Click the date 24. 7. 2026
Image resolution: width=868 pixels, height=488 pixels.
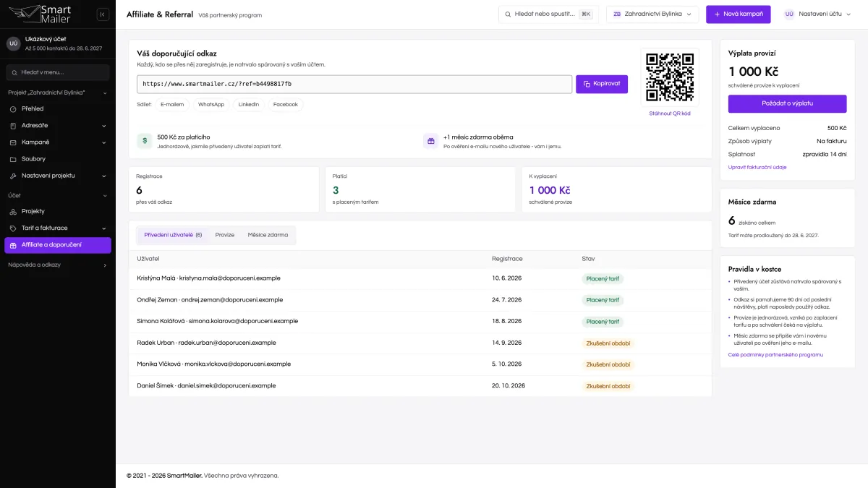pyautogui.click(x=509, y=299)
